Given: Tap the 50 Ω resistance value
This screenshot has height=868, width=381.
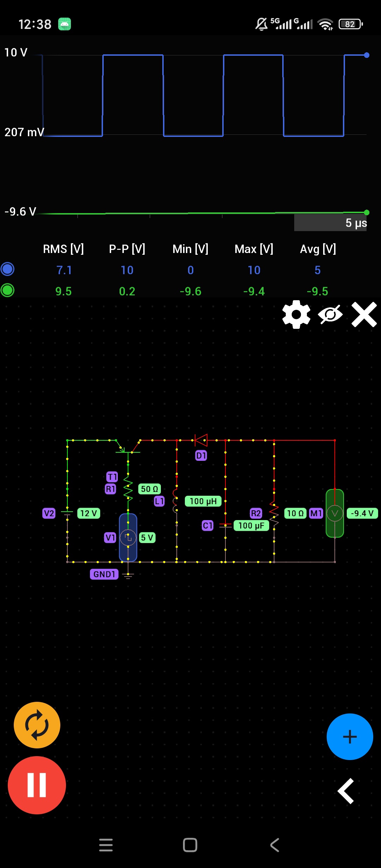Looking at the screenshot, I should tap(150, 489).
